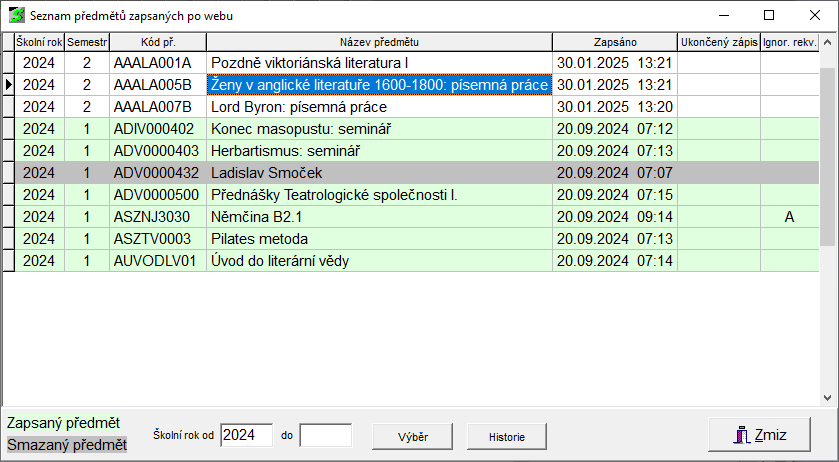Click the Název předmětu column header
839x462 pixels.
(379, 41)
